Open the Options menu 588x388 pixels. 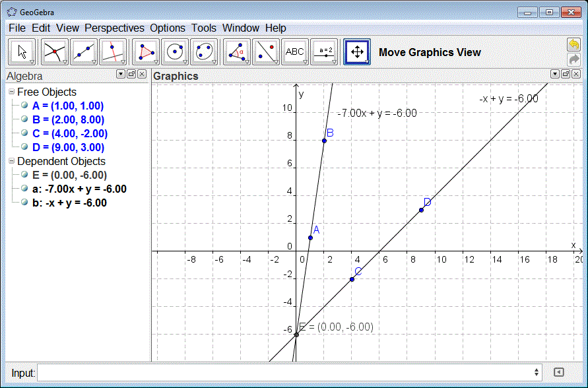[168, 28]
